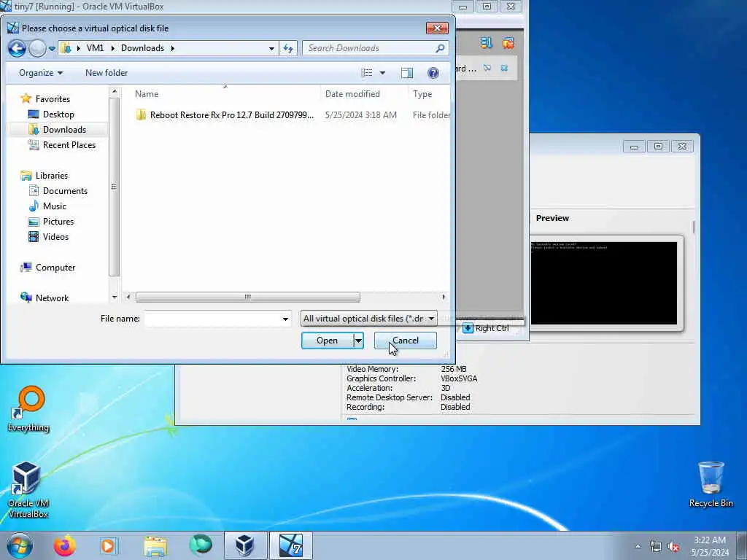Viewport: 747px width, 560px height.
Task: Open Oracle VM VirtualBox desktop shortcut
Action: tap(28, 490)
